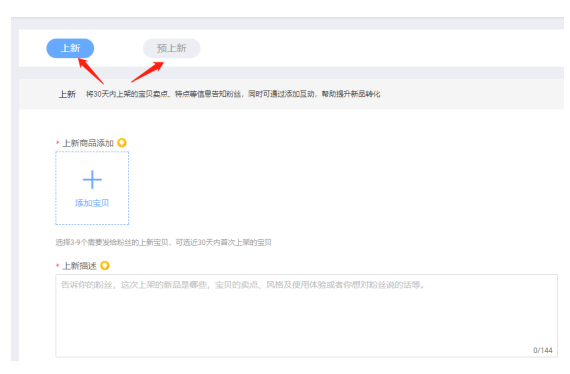570x374 pixels.
Task: Click the red arrow pointing at 预上新
Action: 147,72
